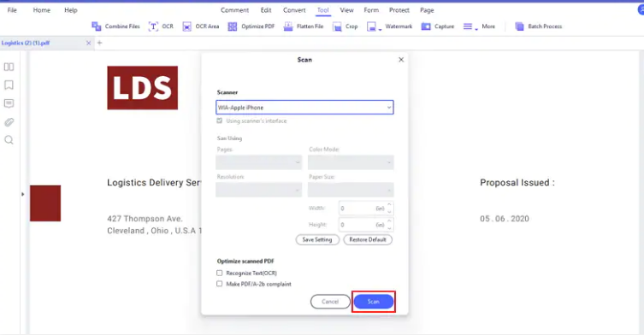Open the comments sidebar panel
This screenshot has width=644, height=335.
(x=9, y=103)
